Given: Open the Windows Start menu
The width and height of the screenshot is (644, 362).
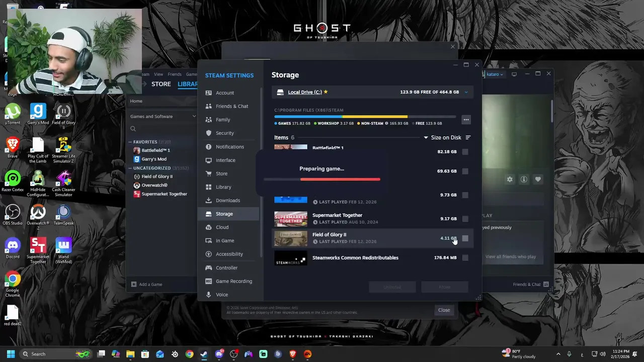Looking at the screenshot, I should tap(11, 354).
